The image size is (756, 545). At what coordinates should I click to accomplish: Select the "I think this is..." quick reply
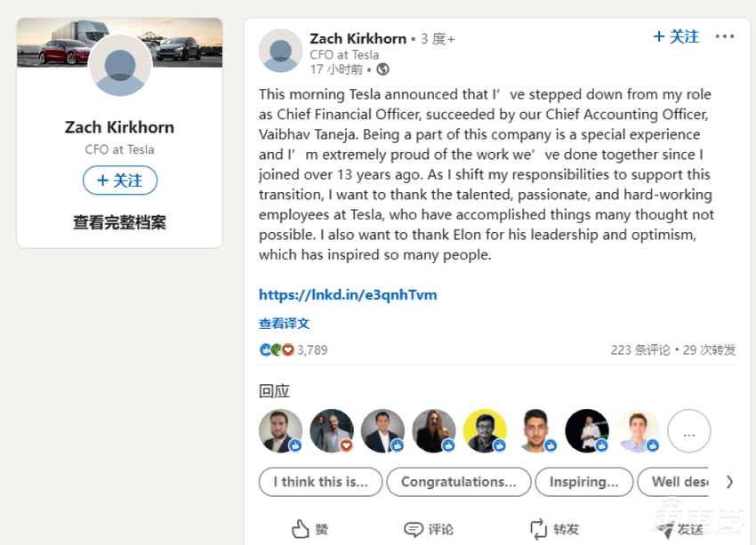320,482
